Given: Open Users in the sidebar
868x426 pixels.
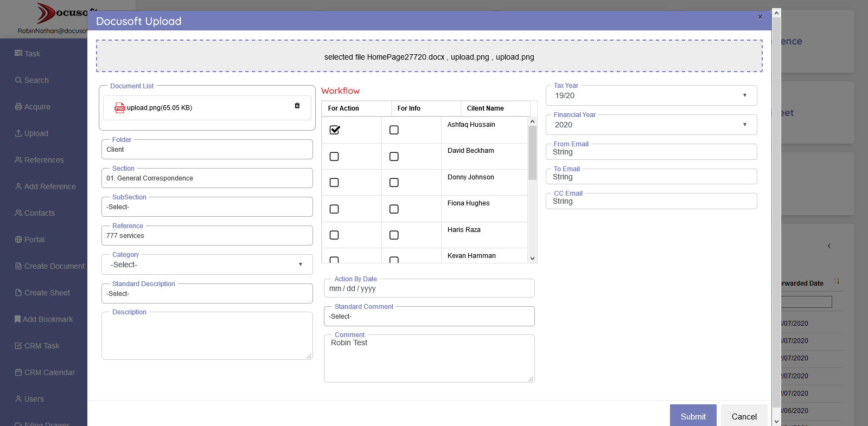Looking at the screenshot, I should coord(29,399).
